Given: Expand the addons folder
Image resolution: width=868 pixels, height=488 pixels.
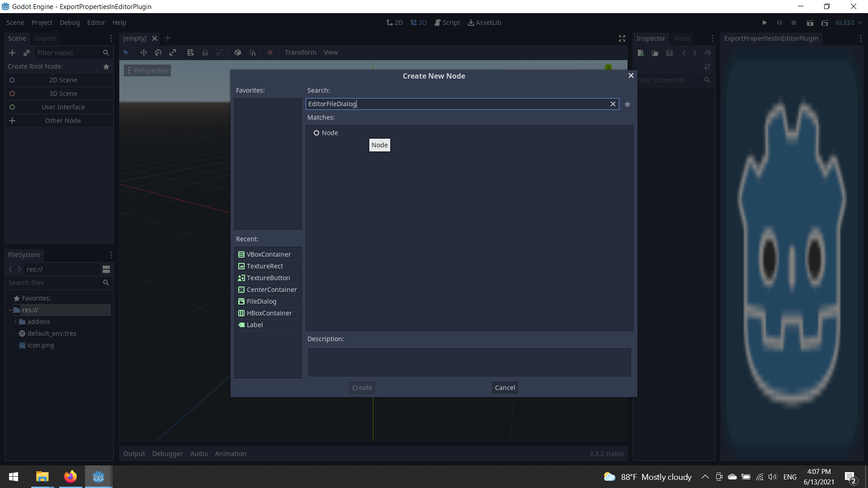Looking at the screenshot, I should [x=15, y=321].
